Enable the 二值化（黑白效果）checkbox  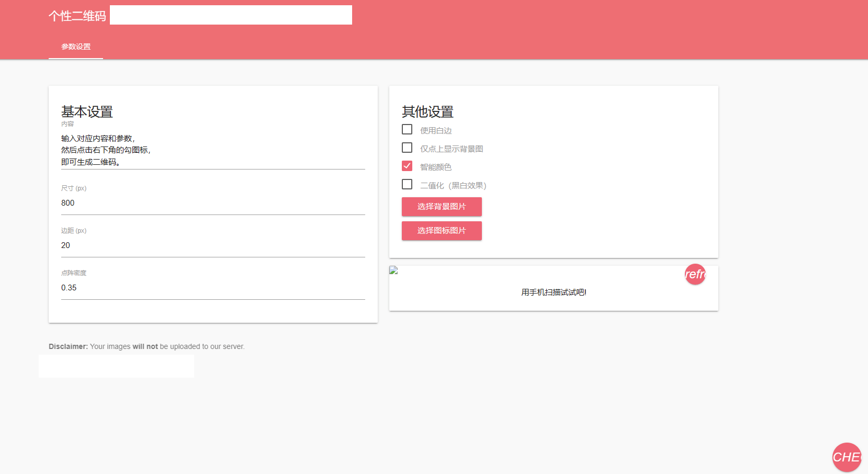(x=407, y=184)
